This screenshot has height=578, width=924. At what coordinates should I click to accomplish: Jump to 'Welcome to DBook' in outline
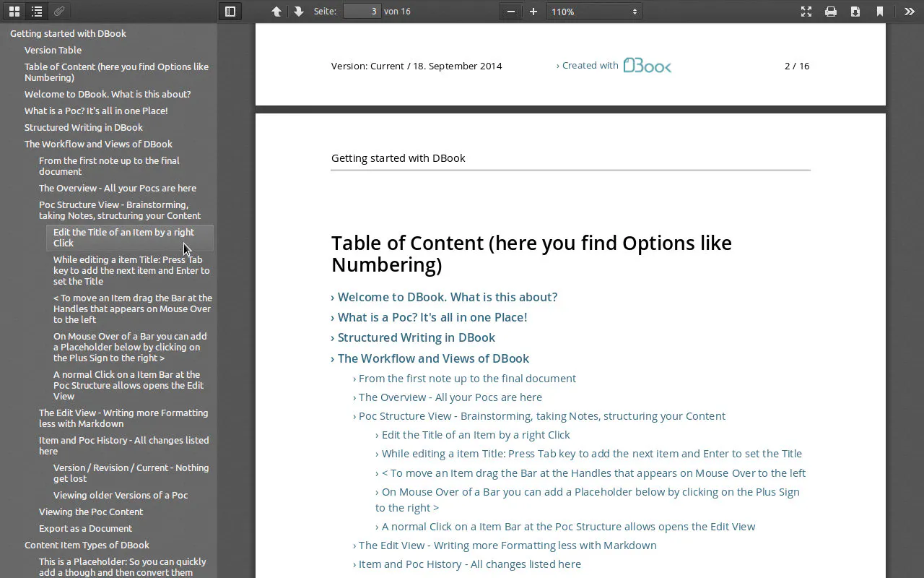108,94
